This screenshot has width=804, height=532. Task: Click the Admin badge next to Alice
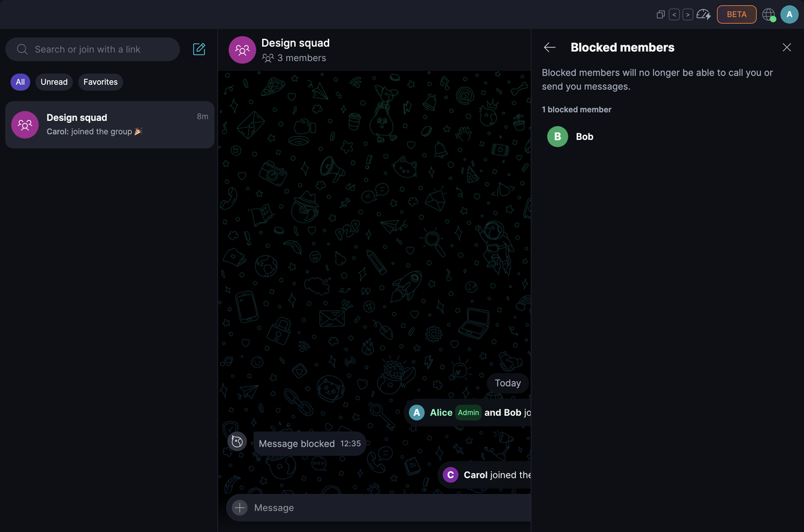click(468, 412)
